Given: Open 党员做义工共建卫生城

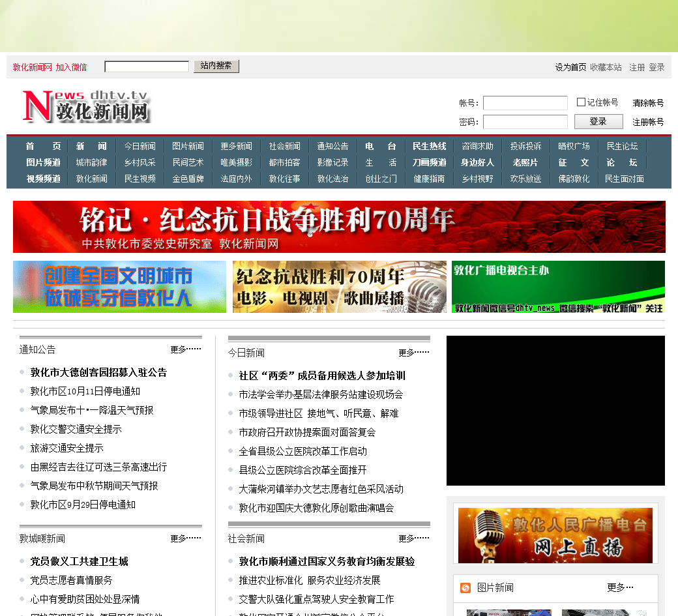Looking at the screenshot, I should pos(79,561).
